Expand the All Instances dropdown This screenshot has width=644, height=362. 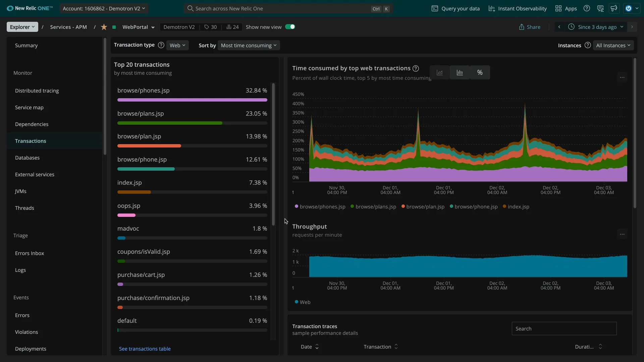click(613, 45)
